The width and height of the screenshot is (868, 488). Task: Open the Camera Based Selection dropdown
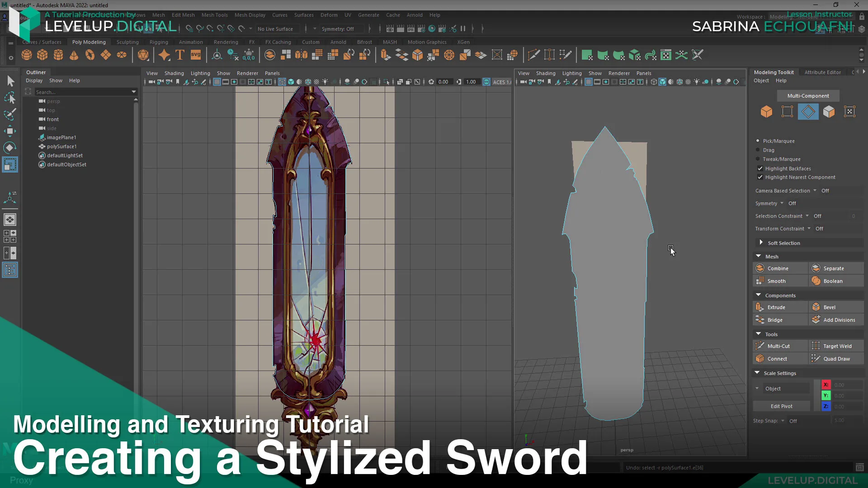tap(814, 190)
